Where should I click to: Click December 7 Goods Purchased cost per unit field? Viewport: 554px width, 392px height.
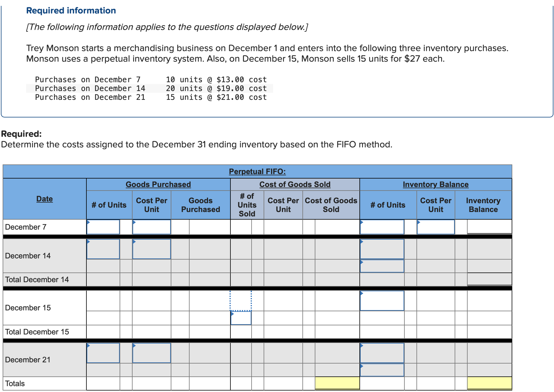(151, 227)
